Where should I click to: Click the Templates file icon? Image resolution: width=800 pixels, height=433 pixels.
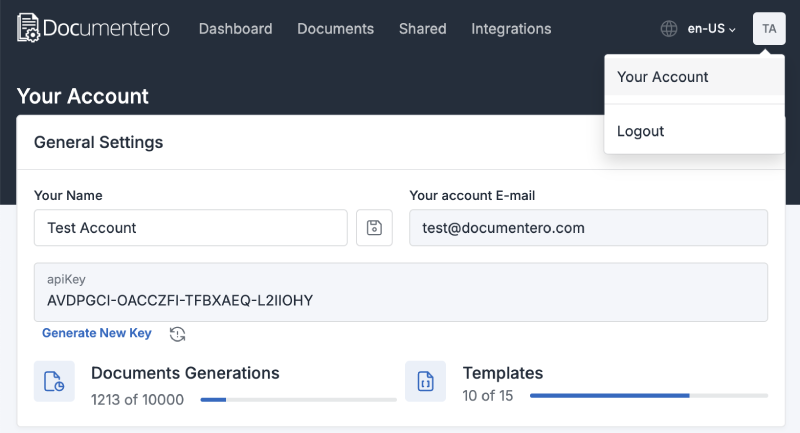(426, 381)
